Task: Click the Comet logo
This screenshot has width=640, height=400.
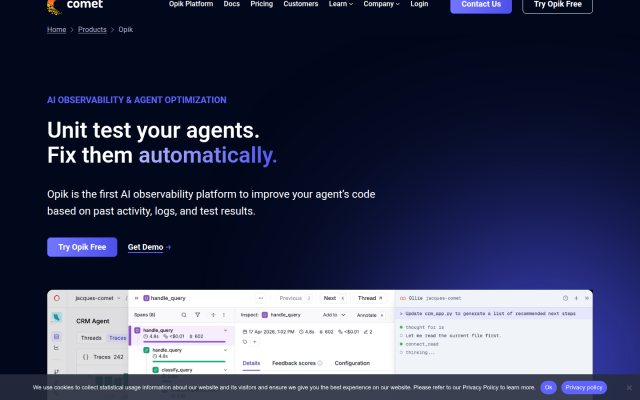Action: click(75, 5)
